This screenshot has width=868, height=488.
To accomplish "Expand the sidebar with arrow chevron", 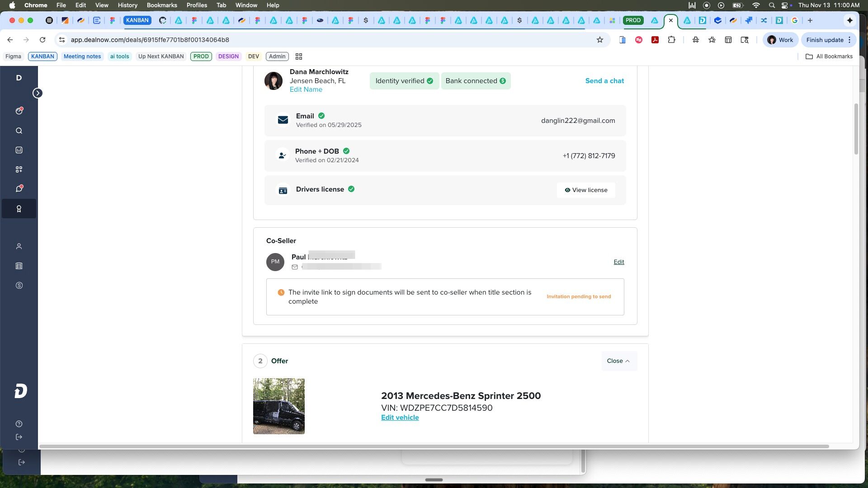I will tap(38, 93).
